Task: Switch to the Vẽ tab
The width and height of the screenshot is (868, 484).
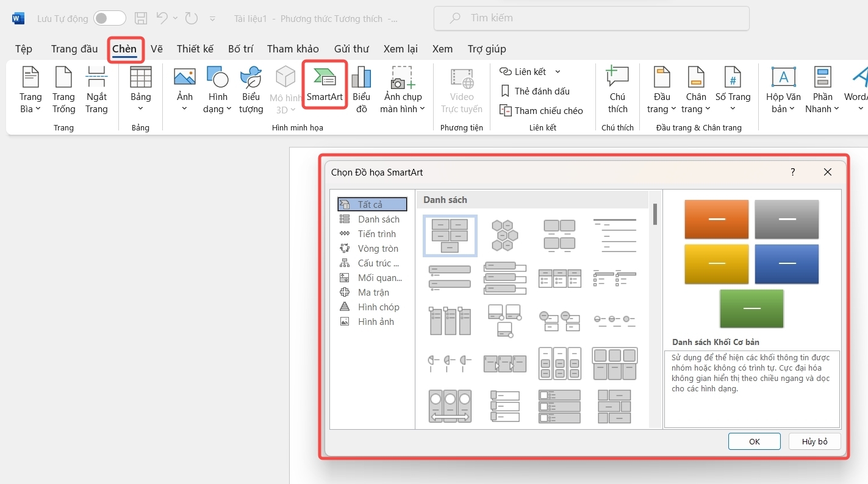Action: [157, 49]
